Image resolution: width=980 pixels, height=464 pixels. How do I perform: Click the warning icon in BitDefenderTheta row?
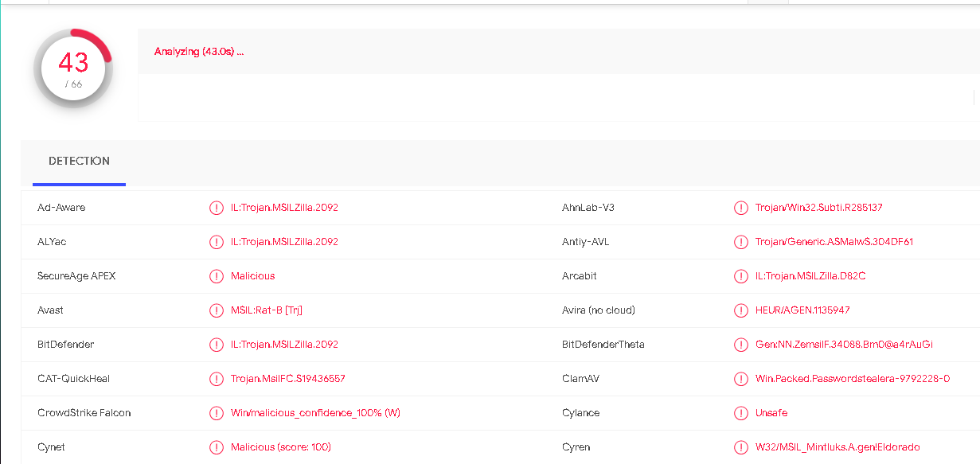click(740, 345)
